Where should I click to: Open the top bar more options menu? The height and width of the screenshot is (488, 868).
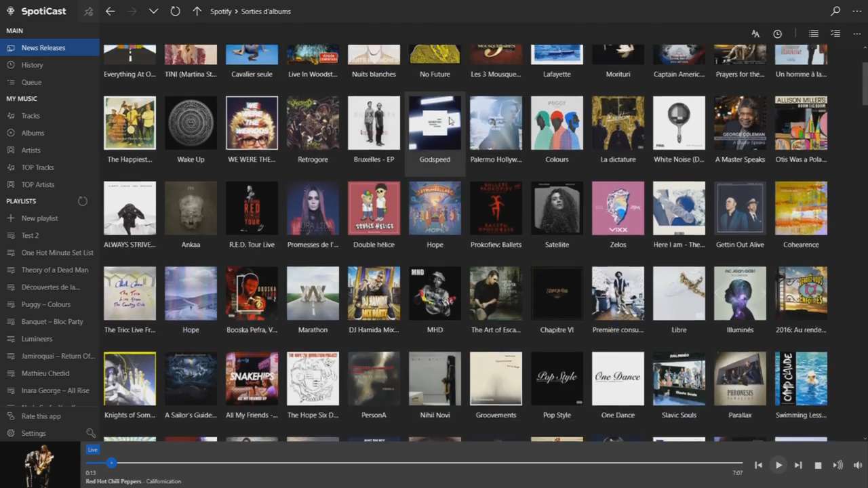coord(857,12)
